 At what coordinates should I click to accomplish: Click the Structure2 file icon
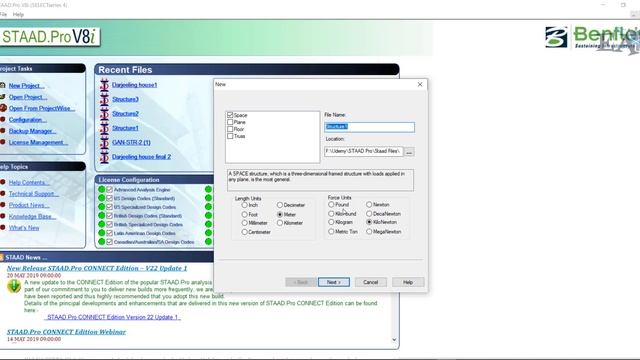(104, 113)
